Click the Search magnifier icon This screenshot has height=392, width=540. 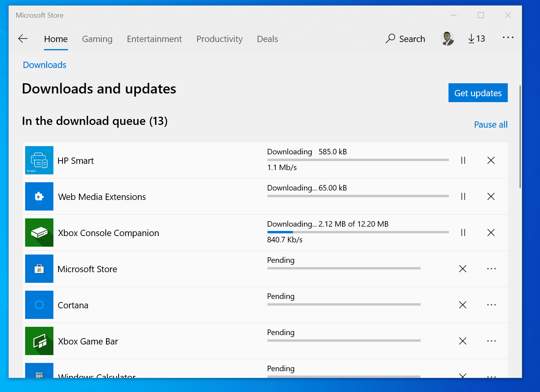pyautogui.click(x=390, y=38)
